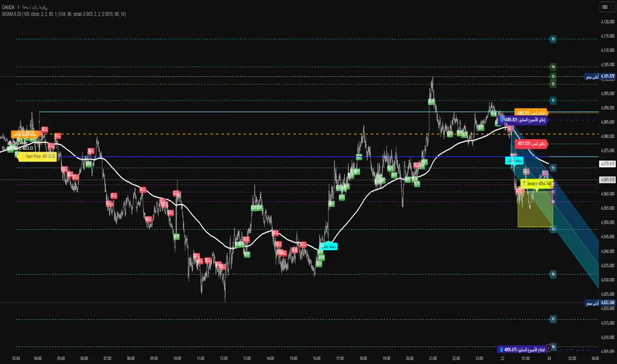617x364 pixels.
Task: Click the 4,010.000 price axis label
Action: coord(608,338)
